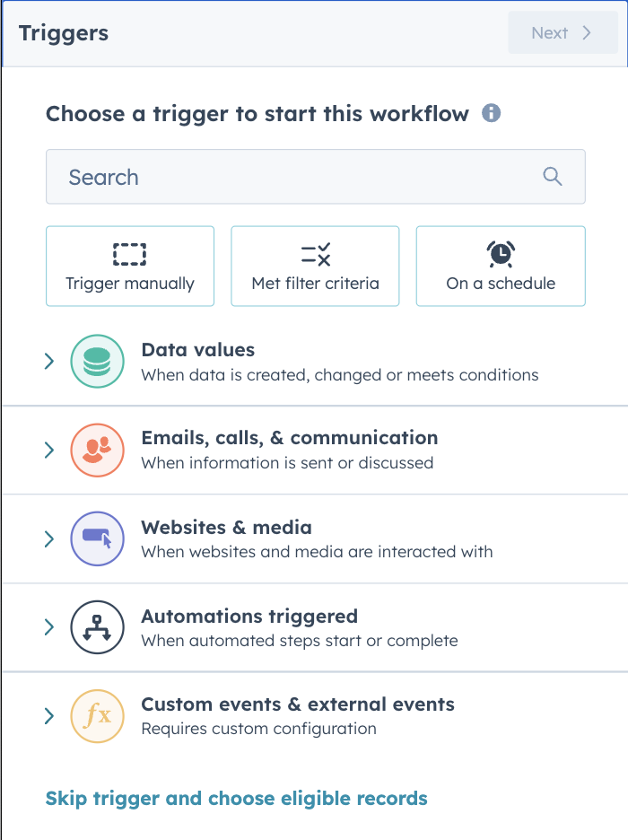This screenshot has height=840, width=628.
Task: Click the Next button
Action: (x=563, y=32)
